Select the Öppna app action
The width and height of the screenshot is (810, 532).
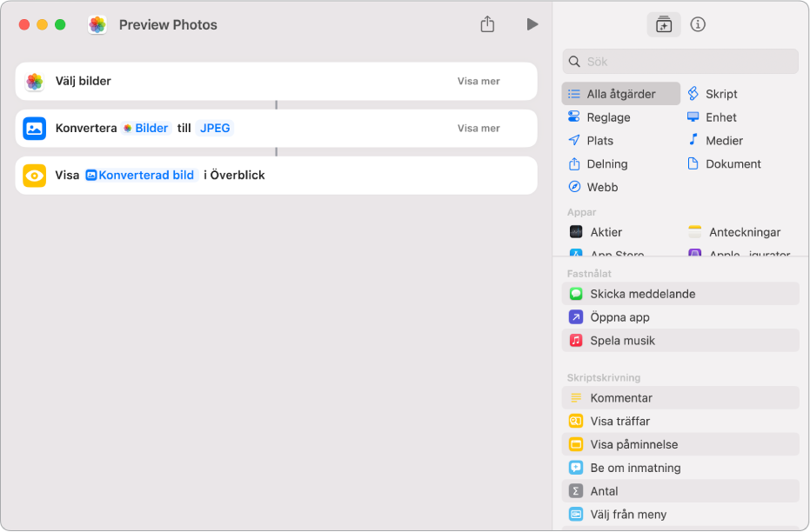680,316
